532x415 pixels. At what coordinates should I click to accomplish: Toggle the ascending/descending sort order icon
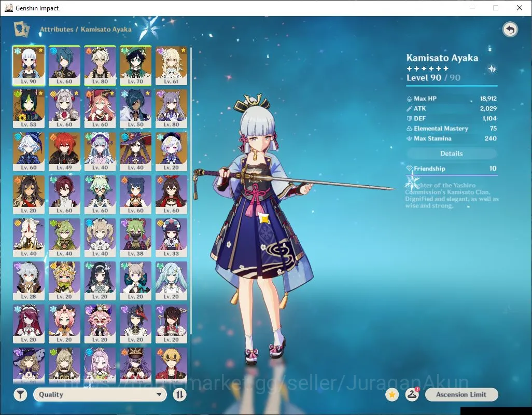click(x=180, y=395)
